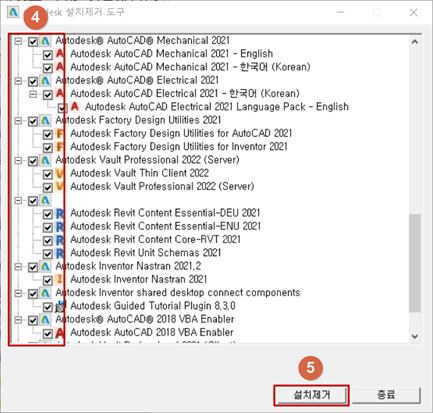Viewport: 433px width, 413px height.
Task: Toggle checkbox for Mechanical 2021 - English
Action: coord(48,55)
